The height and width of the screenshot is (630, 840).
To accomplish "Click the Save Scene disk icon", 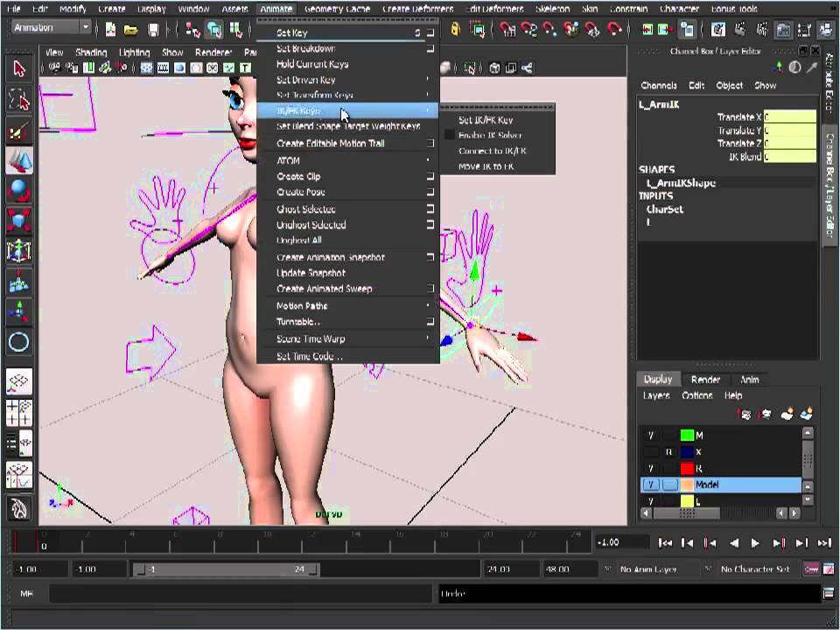I will 153,30.
